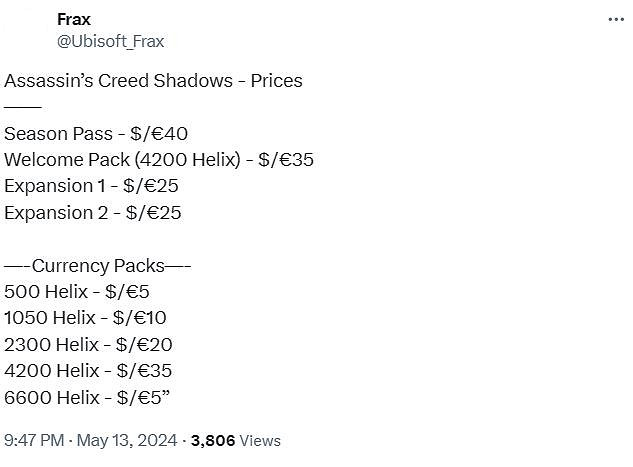Select the Expansion 1 price line
The height and width of the screenshot is (467, 633).
(x=92, y=186)
